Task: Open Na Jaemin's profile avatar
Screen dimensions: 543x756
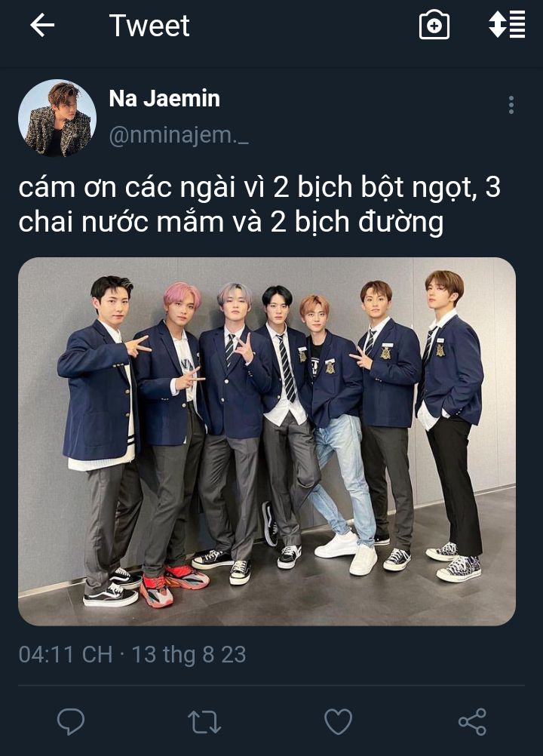Action: 57,118
